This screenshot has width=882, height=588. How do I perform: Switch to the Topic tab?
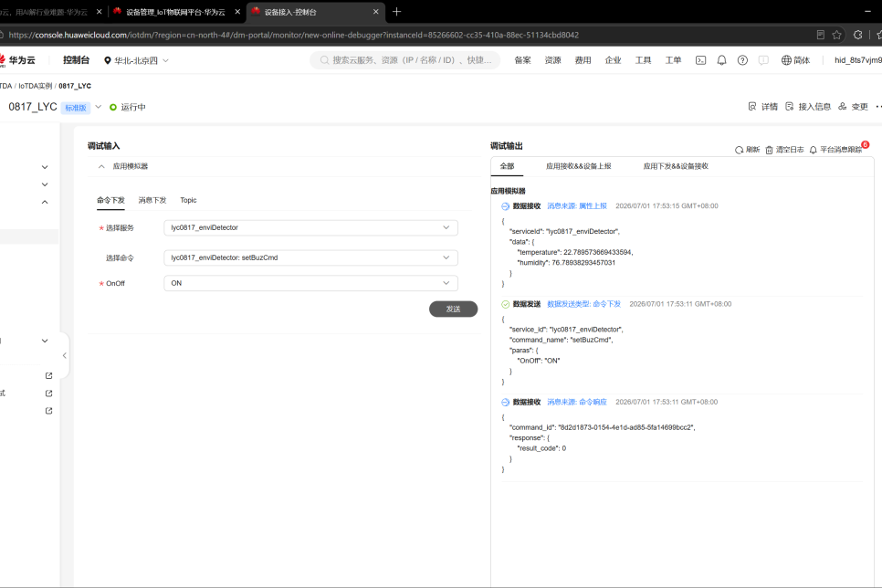click(188, 200)
